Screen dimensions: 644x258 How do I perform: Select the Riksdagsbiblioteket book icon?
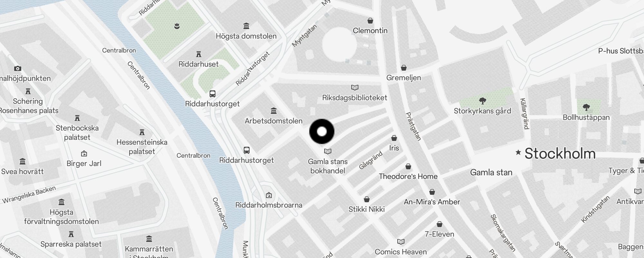(355, 87)
